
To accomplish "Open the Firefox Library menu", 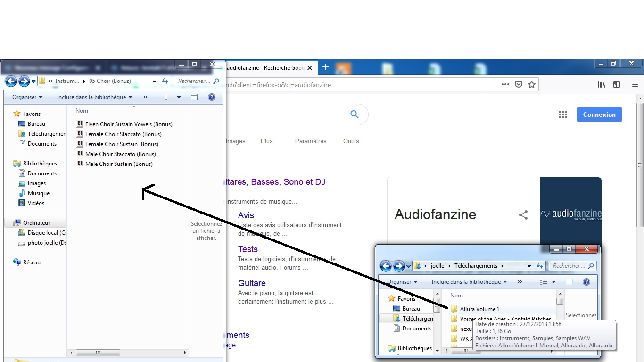I will click(x=602, y=85).
